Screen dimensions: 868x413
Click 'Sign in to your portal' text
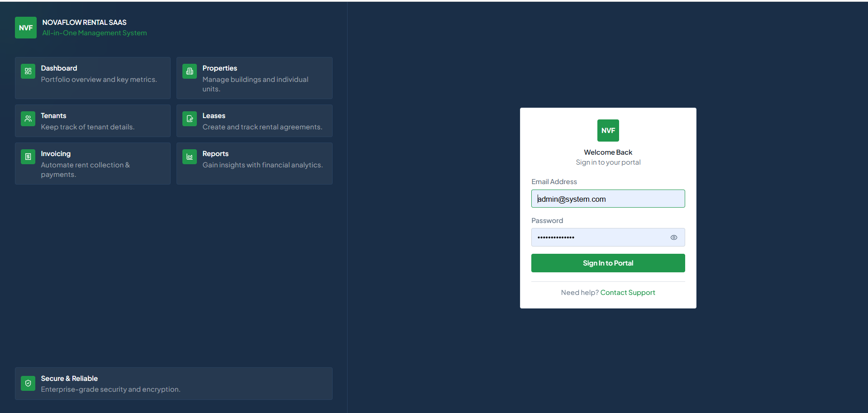coord(608,162)
